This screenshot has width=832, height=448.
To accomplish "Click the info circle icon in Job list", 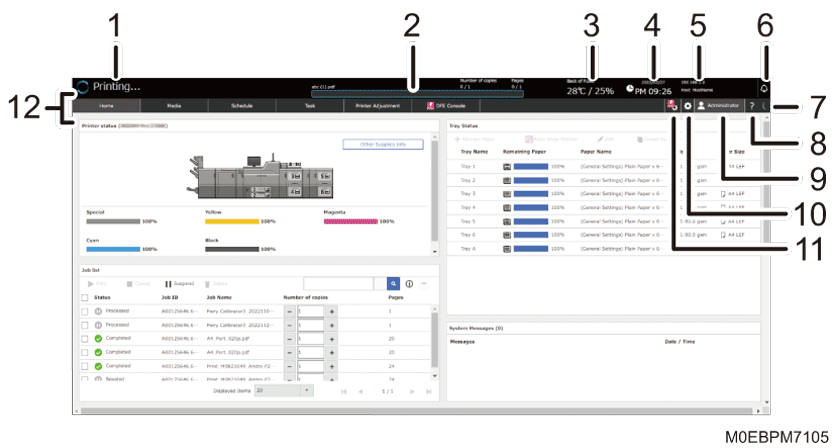I will [410, 284].
